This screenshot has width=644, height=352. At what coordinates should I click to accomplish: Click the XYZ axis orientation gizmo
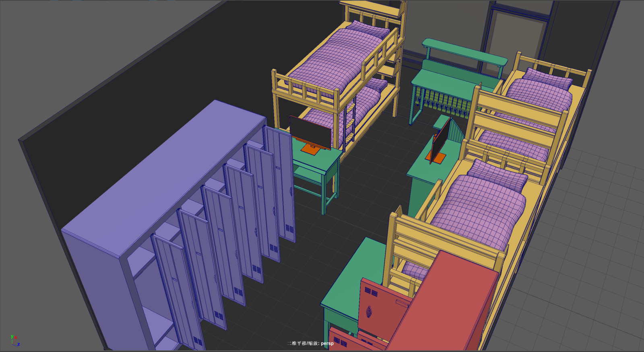click(x=15, y=340)
